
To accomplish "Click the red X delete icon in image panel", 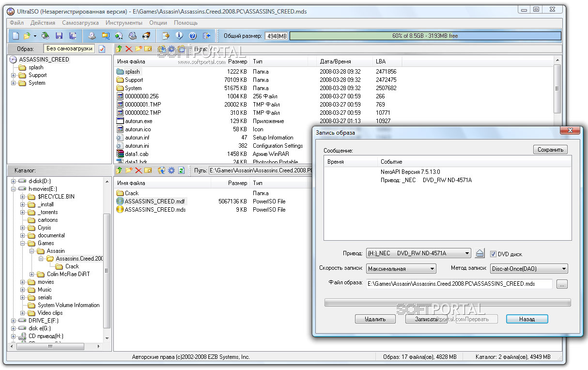I will (x=129, y=49).
